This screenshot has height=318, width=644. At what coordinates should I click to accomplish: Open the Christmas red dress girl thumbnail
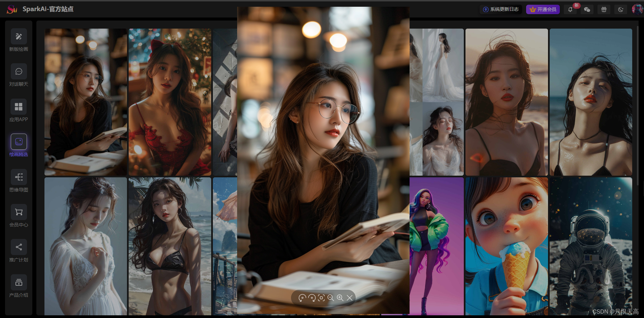170,102
